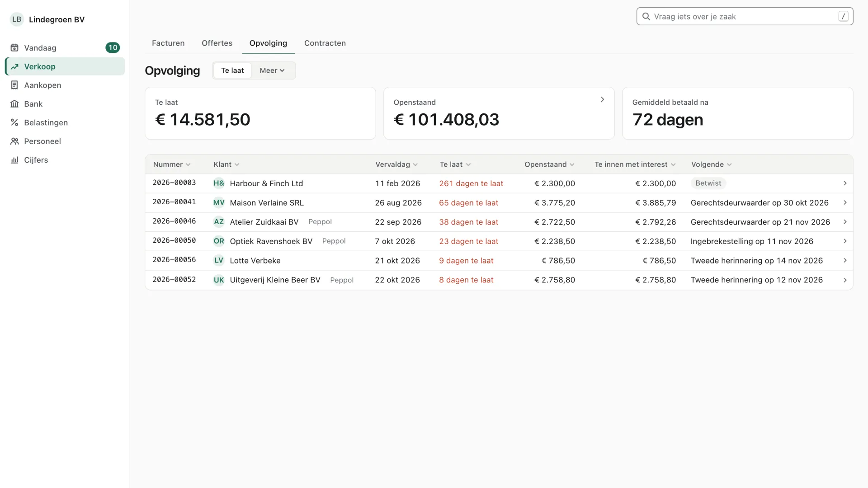The image size is (868, 488).
Task: Click the Aankopen receipt icon
Action: click(14, 85)
